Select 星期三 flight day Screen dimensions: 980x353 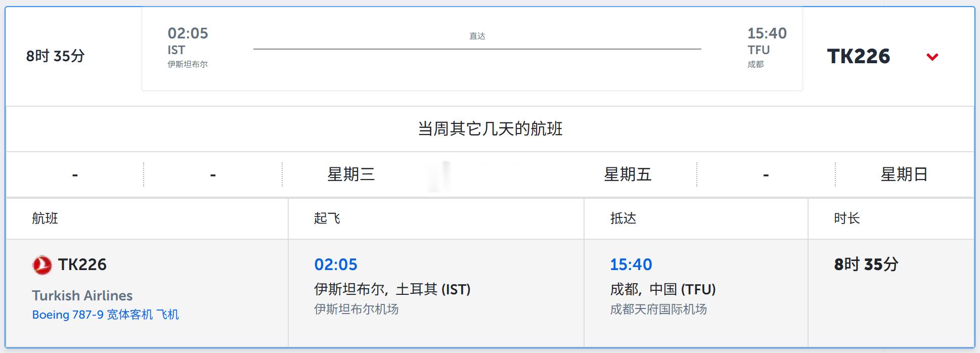click(x=351, y=174)
